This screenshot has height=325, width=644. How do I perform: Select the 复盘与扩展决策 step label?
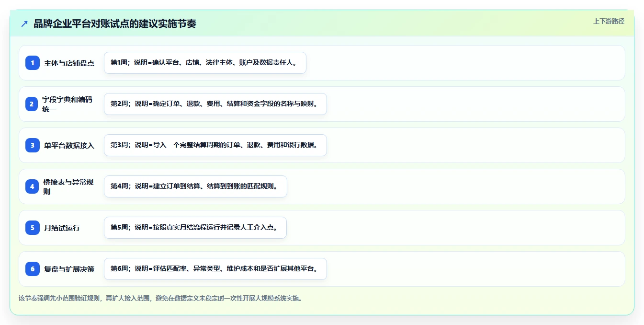(x=69, y=269)
